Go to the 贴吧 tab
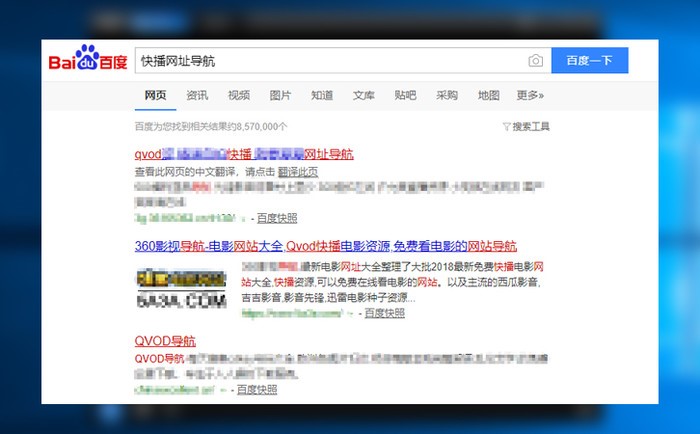 (x=405, y=95)
